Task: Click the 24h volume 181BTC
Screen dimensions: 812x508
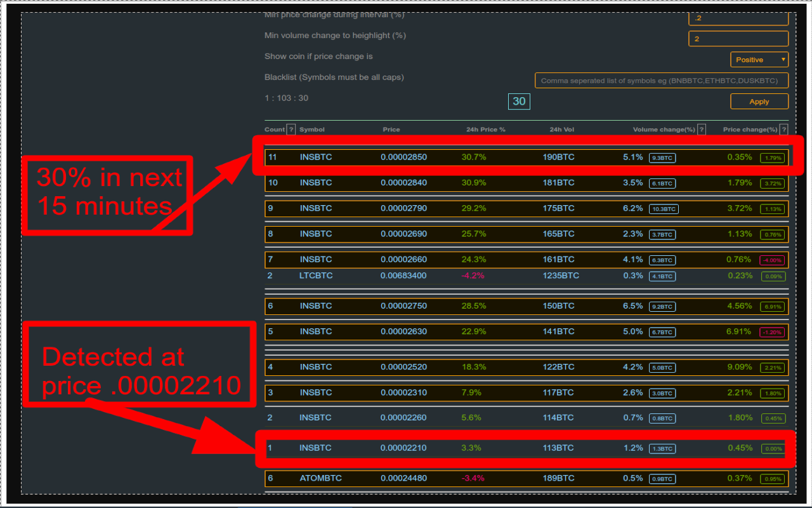Action: click(x=559, y=183)
